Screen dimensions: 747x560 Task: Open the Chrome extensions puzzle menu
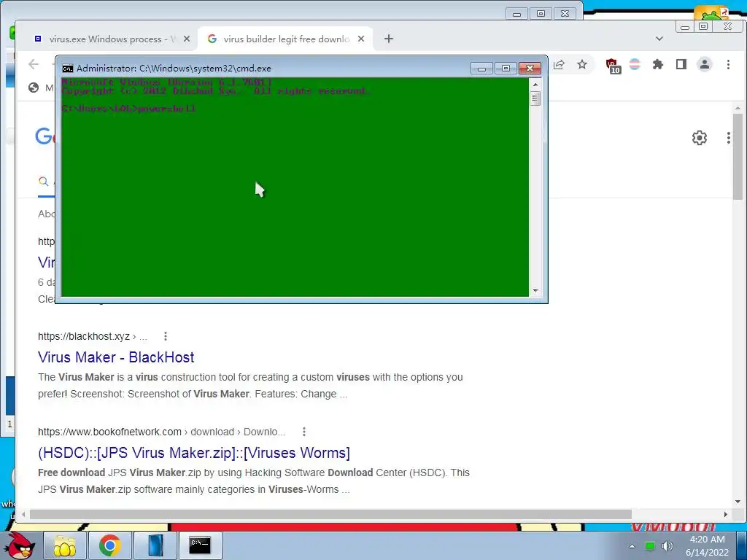coord(658,64)
